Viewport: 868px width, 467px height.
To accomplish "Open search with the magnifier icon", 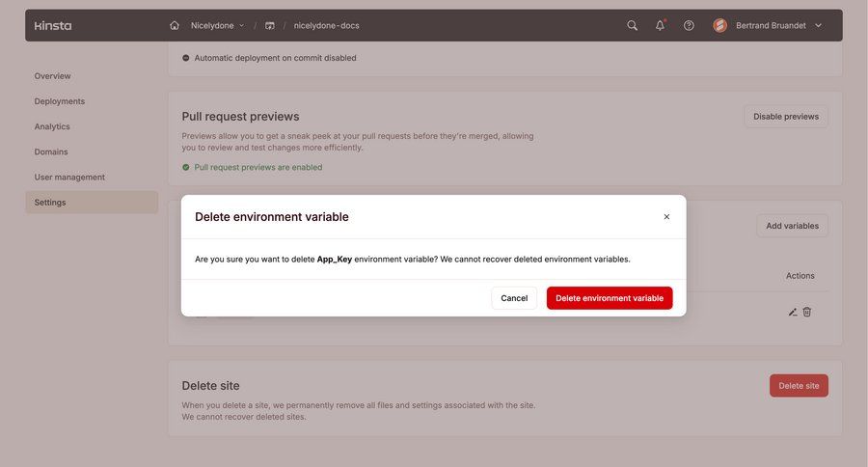I will click(x=632, y=25).
